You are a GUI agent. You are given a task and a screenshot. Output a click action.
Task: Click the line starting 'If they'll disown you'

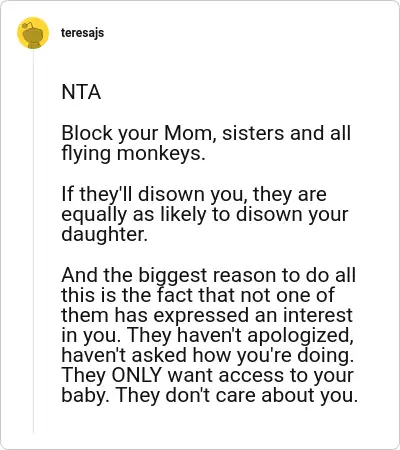194,194
